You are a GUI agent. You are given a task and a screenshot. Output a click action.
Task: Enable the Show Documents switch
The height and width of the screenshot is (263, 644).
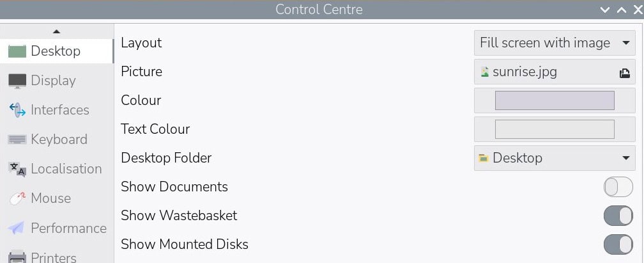pos(618,187)
